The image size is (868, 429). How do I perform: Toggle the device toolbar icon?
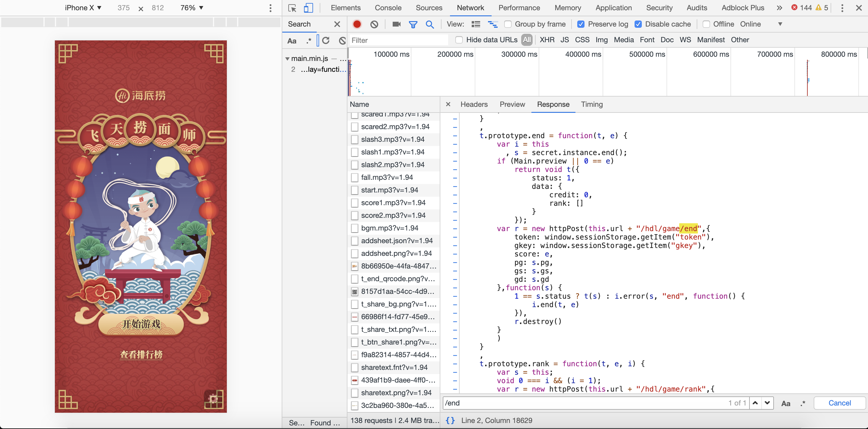point(308,8)
